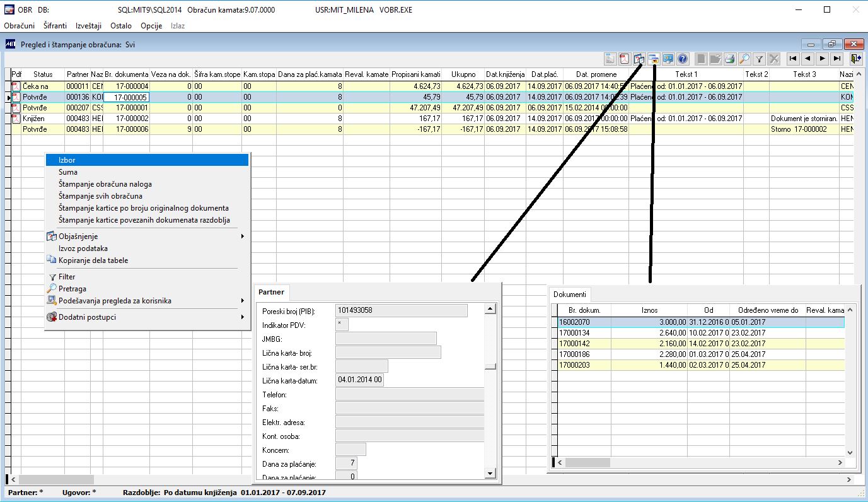Jump to the last record
The height and width of the screenshot is (502, 868).
[x=836, y=59]
